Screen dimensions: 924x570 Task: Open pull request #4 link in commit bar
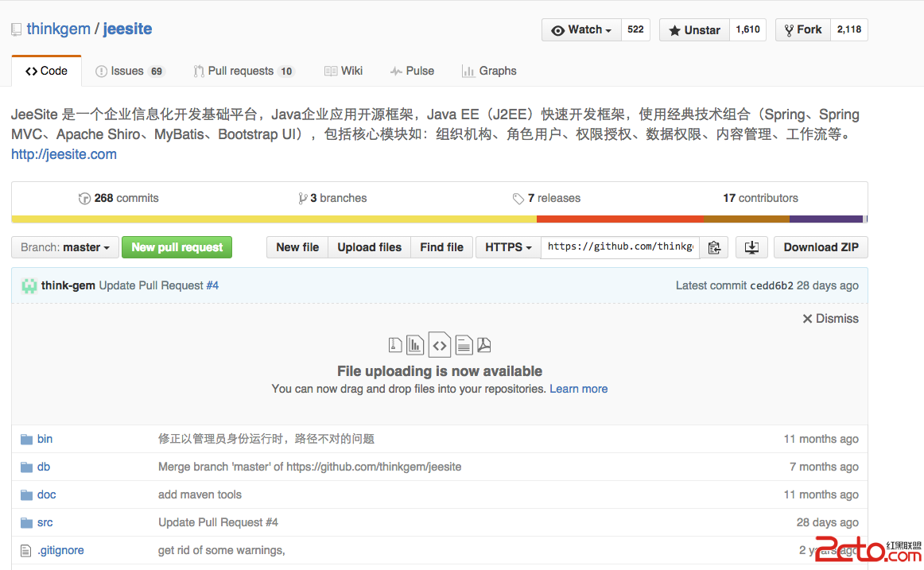click(x=212, y=285)
